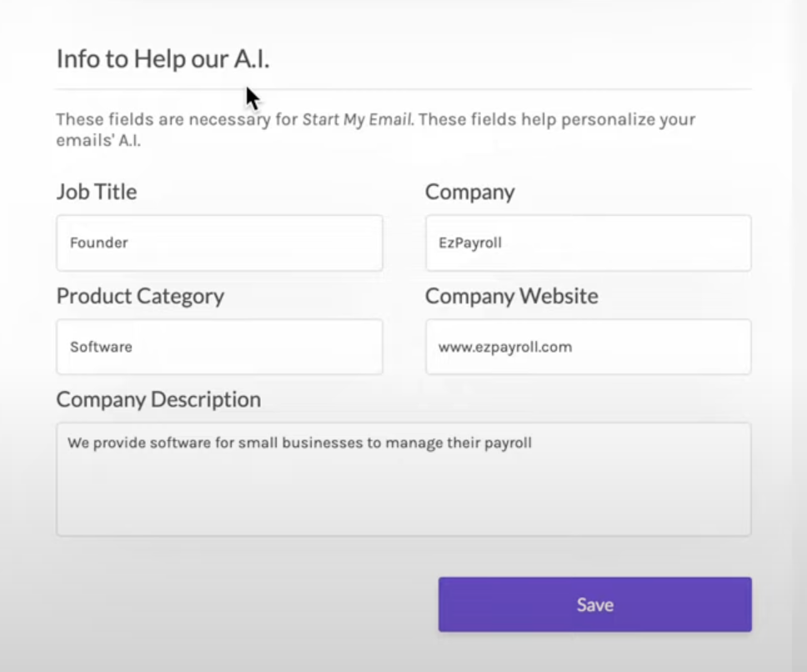Click the Company Website label
The height and width of the screenshot is (672, 807).
click(511, 296)
